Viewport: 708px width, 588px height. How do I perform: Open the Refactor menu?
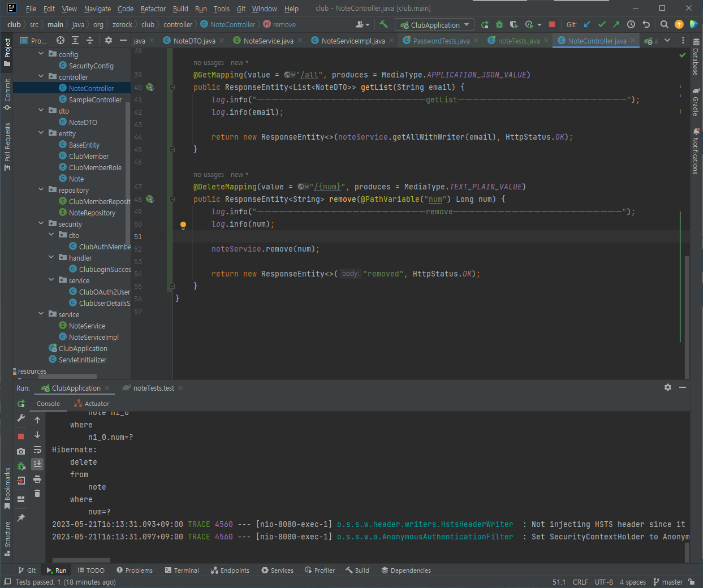[x=153, y=8]
